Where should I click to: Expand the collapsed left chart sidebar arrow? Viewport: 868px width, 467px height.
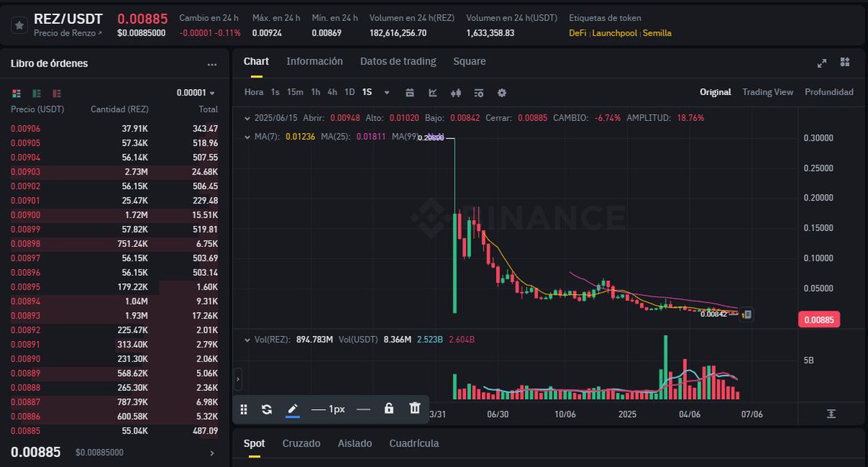(x=238, y=379)
